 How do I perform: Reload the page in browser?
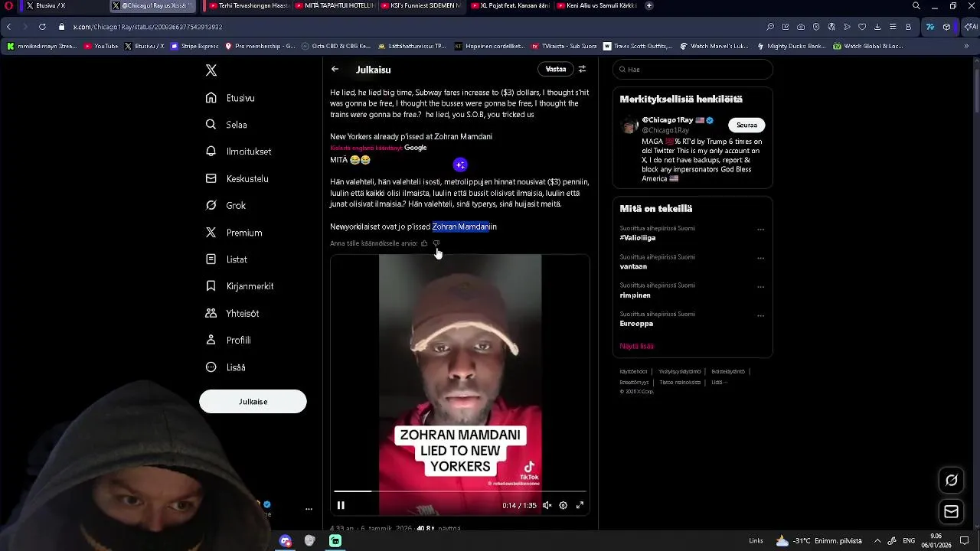tap(42, 27)
